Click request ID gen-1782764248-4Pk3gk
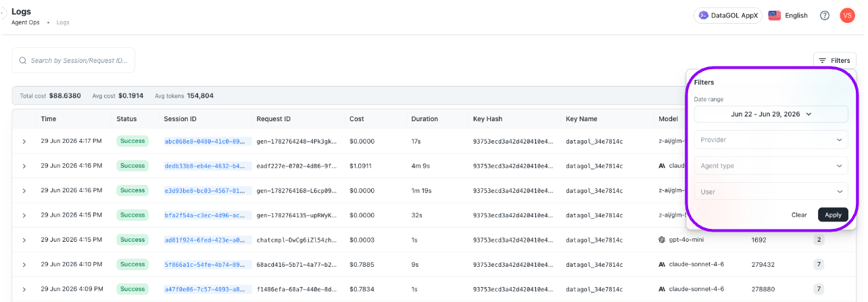The width and height of the screenshot is (868, 302). click(x=296, y=142)
